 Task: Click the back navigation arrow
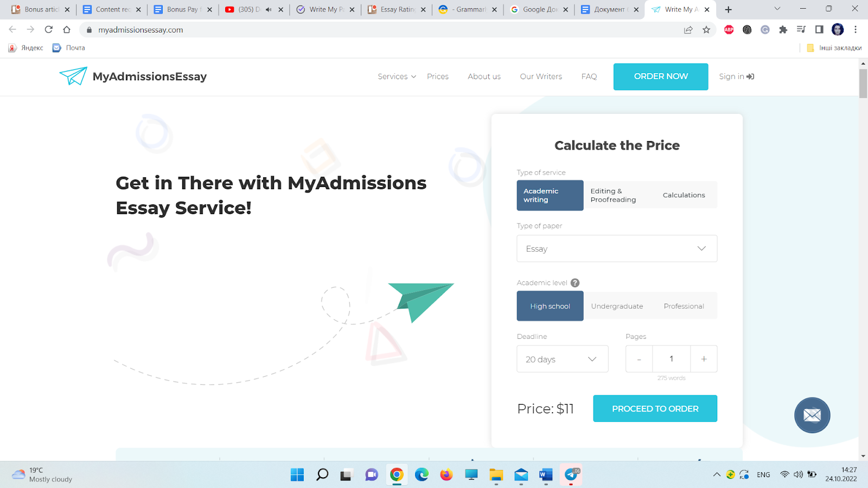click(x=12, y=30)
